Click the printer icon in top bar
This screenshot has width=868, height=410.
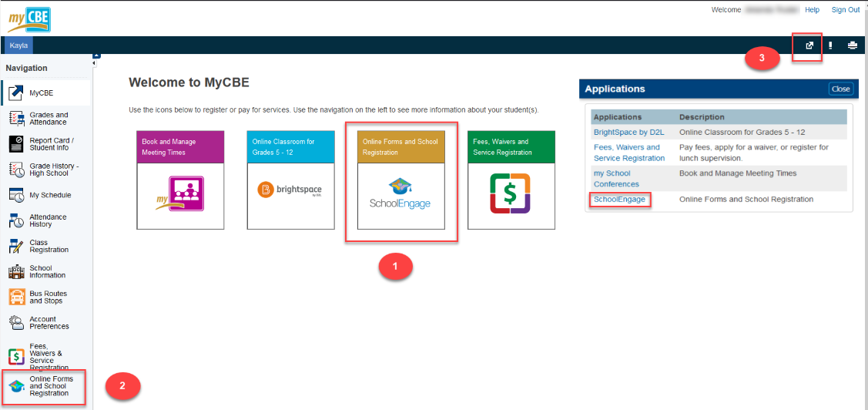pos(853,45)
